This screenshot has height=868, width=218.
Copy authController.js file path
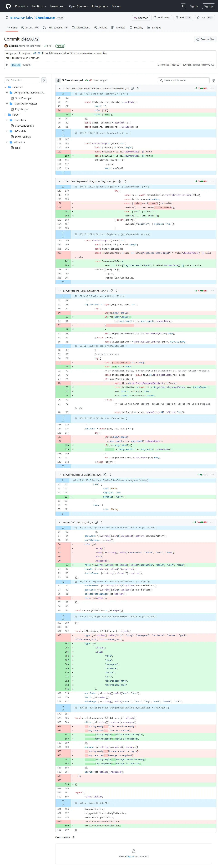(111, 291)
